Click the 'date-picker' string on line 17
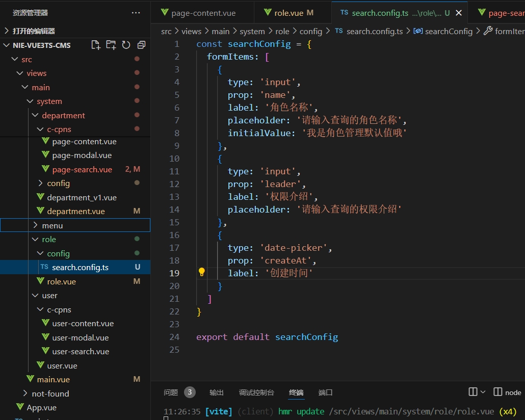The height and width of the screenshot is (420, 525). [x=293, y=248]
